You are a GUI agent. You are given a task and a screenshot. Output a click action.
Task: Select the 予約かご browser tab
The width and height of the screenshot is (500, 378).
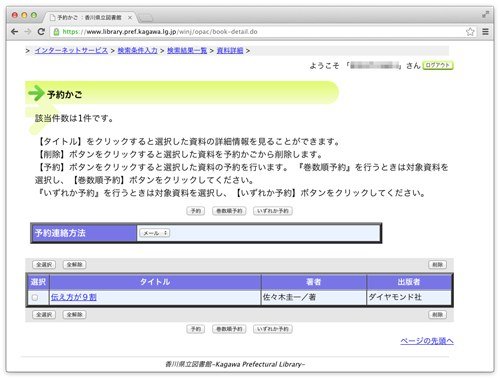click(88, 17)
